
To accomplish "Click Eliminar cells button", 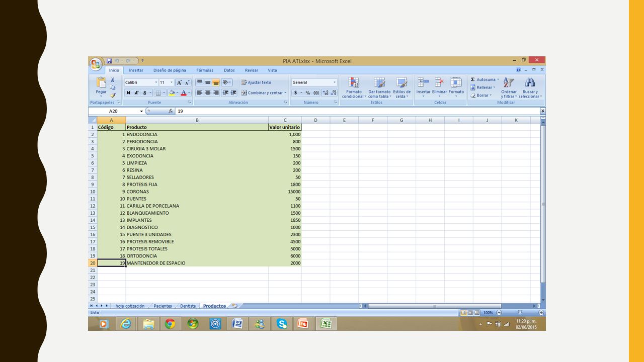I will pos(439,87).
